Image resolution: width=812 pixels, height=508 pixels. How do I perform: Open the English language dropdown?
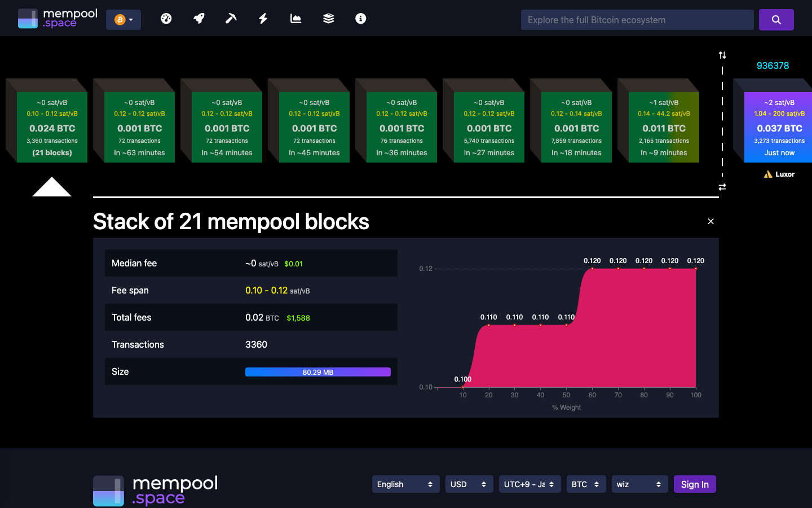[405, 484]
